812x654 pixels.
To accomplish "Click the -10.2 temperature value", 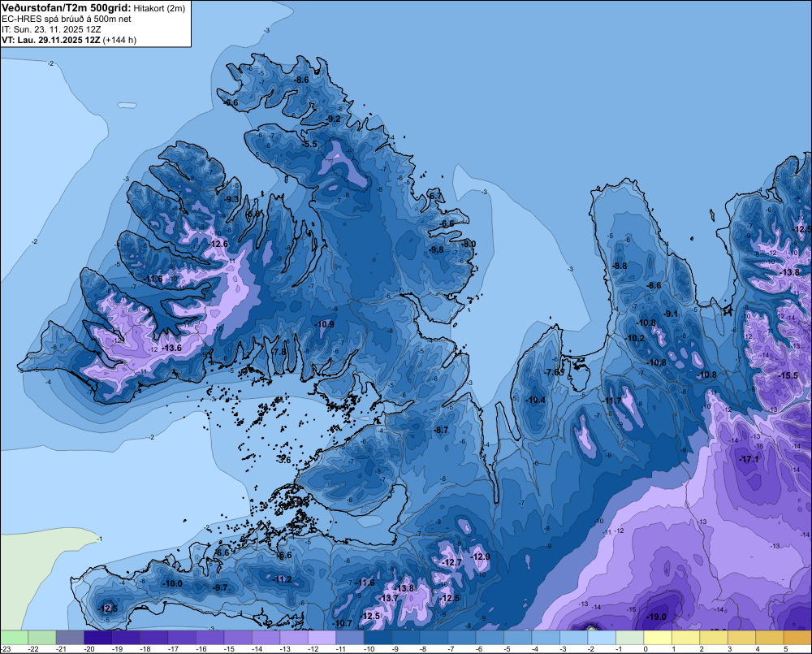I will [636, 338].
